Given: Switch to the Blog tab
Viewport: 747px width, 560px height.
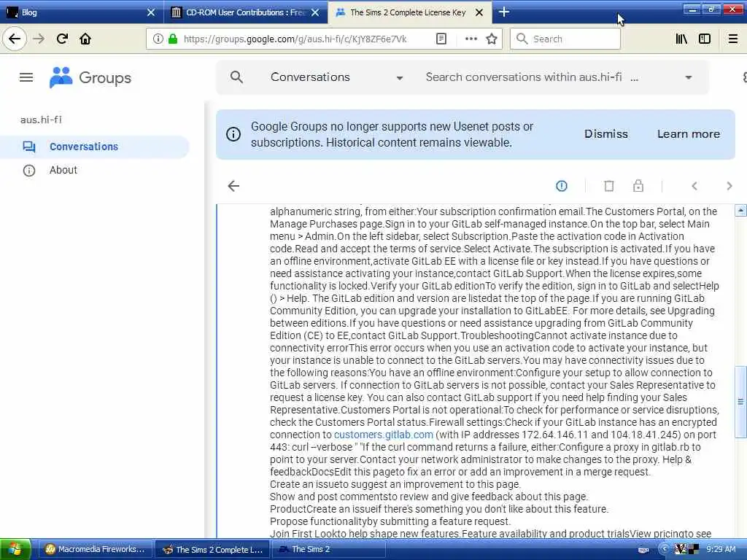Looking at the screenshot, I should point(81,12).
